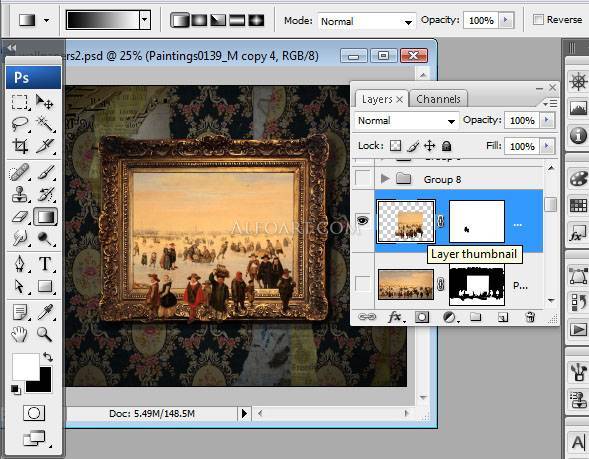Enable the Reverse gradient checkbox
This screenshot has width=589, height=459.
click(x=538, y=19)
